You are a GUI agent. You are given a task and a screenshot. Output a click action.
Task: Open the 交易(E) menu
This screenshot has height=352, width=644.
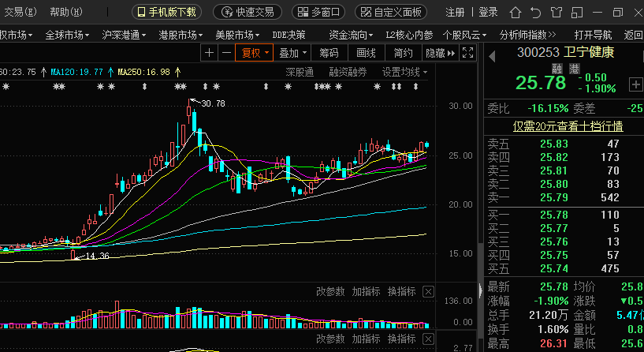pyautogui.click(x=20, y=13)
